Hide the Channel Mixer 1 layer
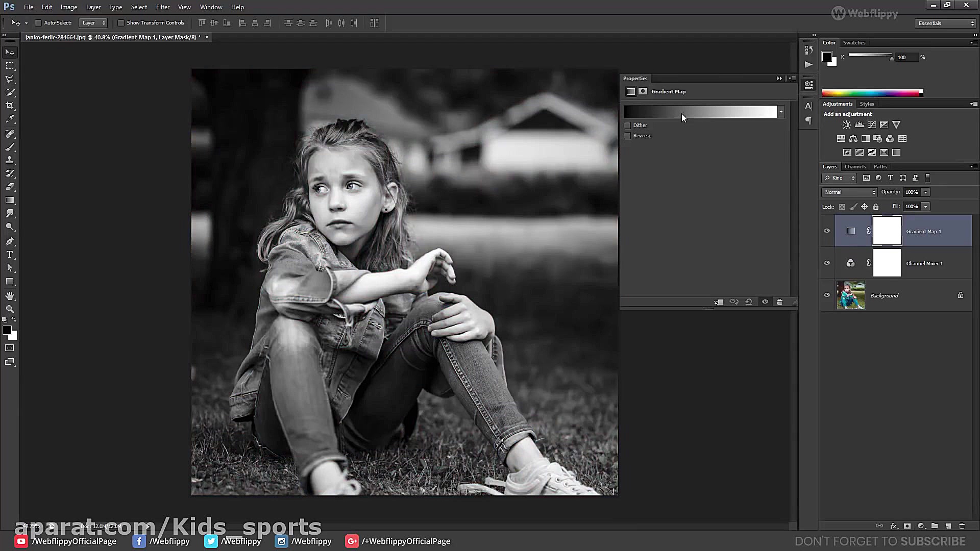980x551 pixels. (x=827, y=263)
